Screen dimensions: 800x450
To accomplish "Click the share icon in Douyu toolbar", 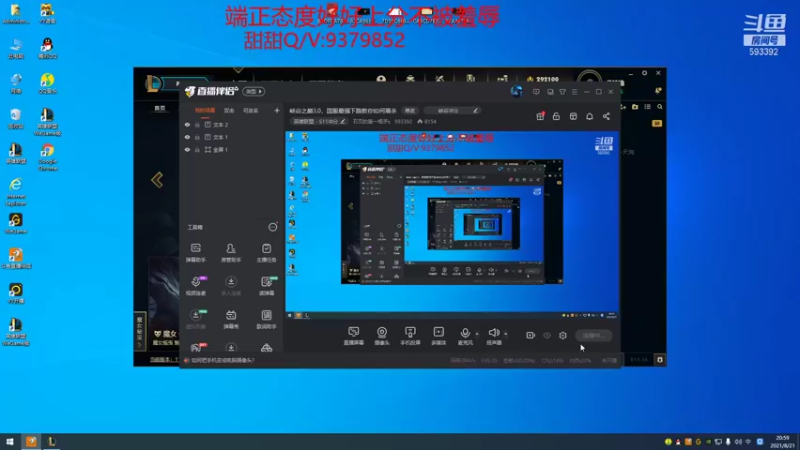I will pos(606,116).
